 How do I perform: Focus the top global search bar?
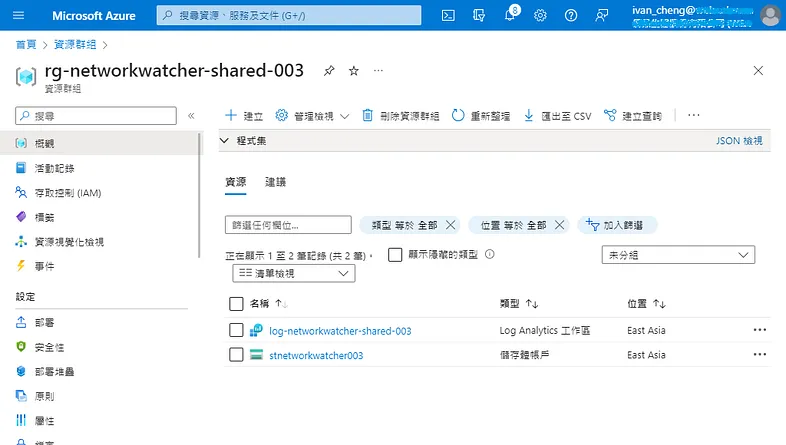[289, 16]
